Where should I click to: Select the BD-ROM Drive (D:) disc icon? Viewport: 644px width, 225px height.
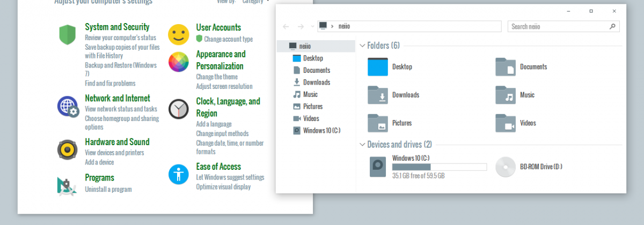click(506, 167)
